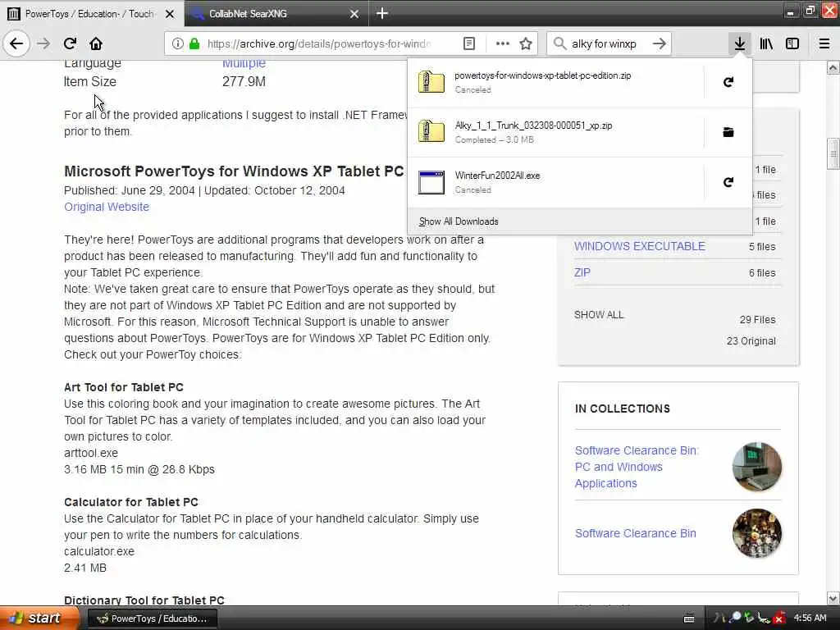Open the Library toolbar button
The height and width of the screenshot is (630, 840).
coord(766,43)
